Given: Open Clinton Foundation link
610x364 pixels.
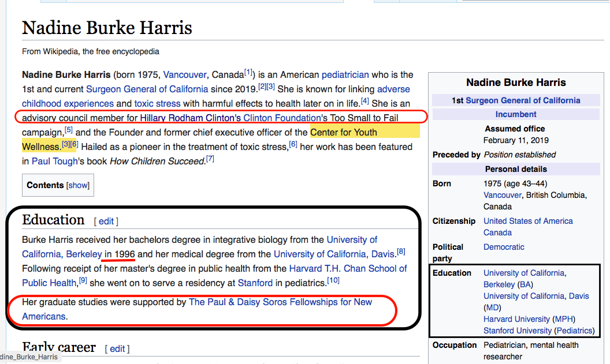Looking at the screenshot, I should click(x=282, y=118).
